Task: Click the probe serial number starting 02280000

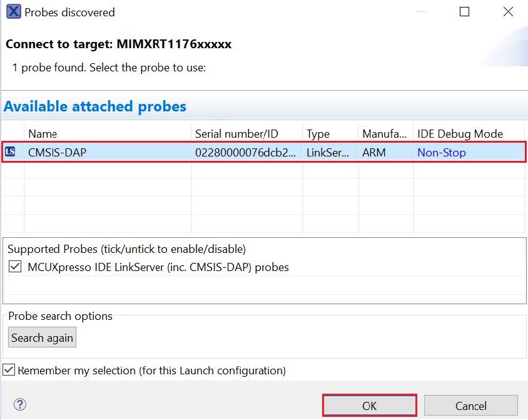Action: pyautogui.click(x=245, y=152)
